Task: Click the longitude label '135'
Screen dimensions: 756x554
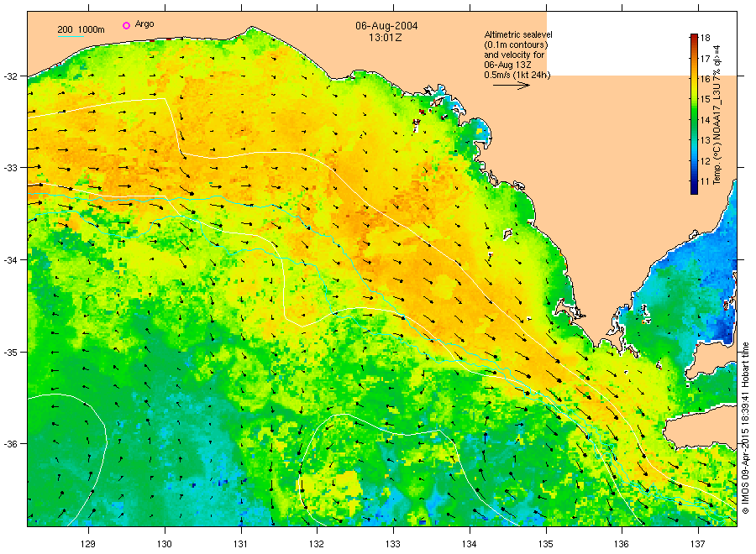Action: [x=546, y=544]
